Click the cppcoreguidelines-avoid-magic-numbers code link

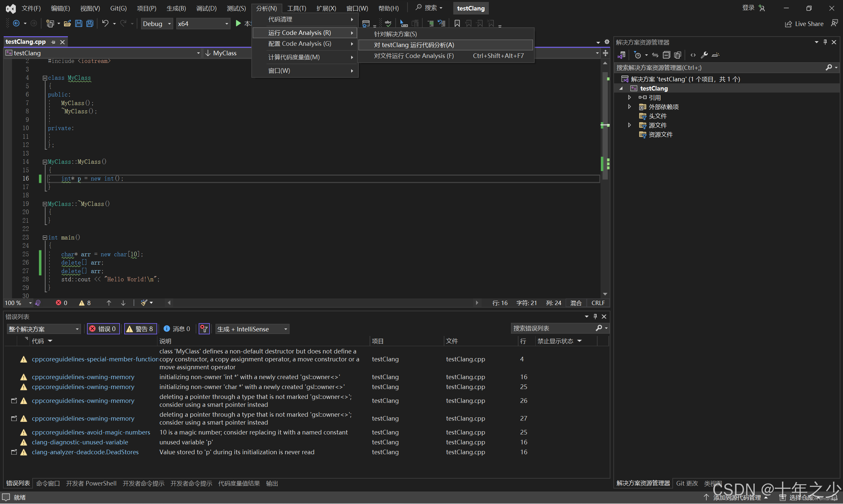click(x=91, y=432)
